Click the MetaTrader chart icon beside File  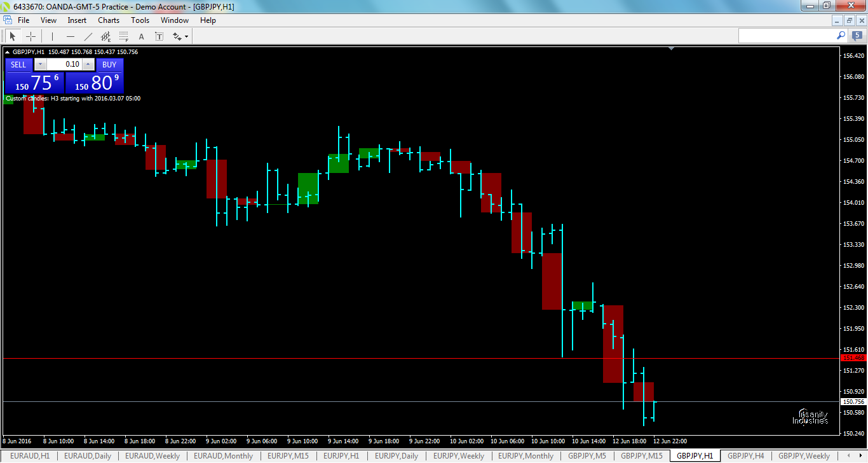click(8, 20)
